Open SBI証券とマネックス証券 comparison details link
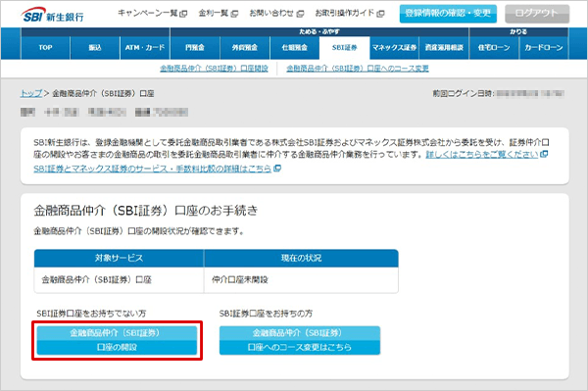The width and height of the screenshot is (588, 391). [152, 169]
